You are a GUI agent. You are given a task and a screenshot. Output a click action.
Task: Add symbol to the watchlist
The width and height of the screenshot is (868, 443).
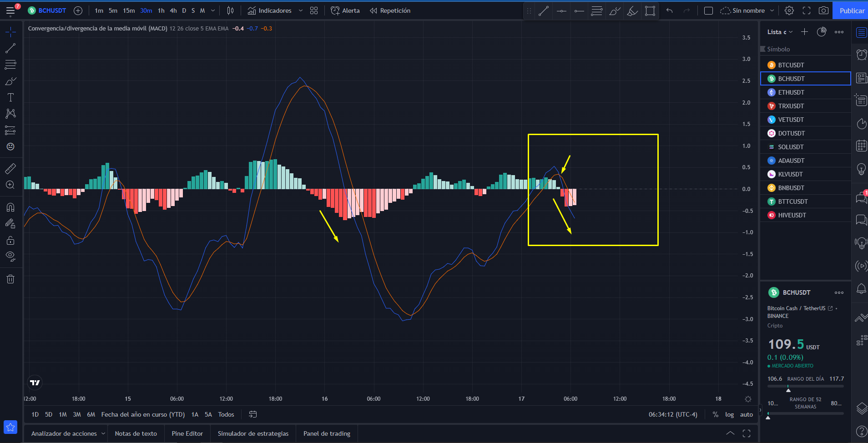[x=805, y=32]
